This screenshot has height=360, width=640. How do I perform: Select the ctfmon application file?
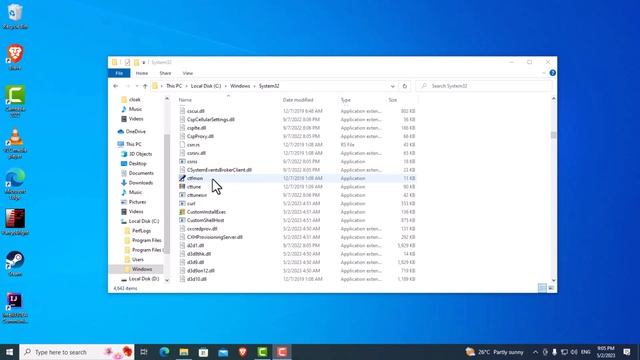(195, 178)
